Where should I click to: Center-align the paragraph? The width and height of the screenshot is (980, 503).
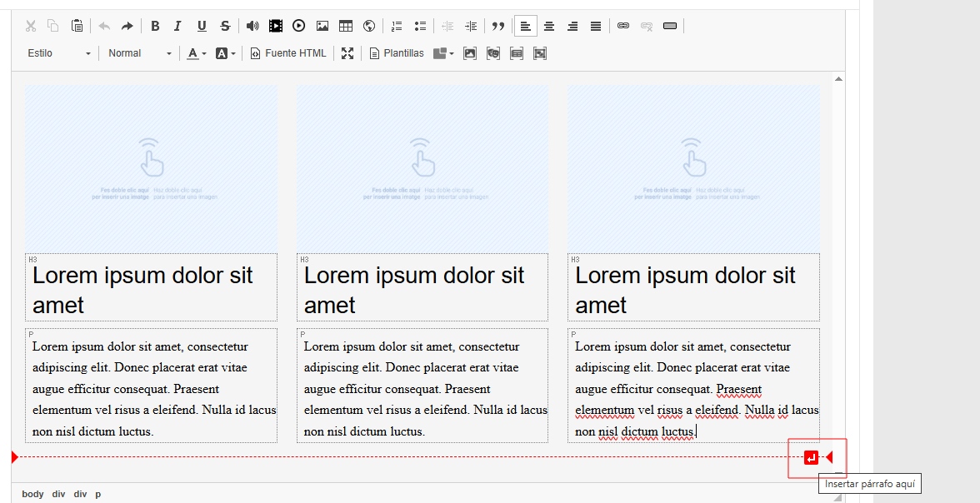coord(549,27)
